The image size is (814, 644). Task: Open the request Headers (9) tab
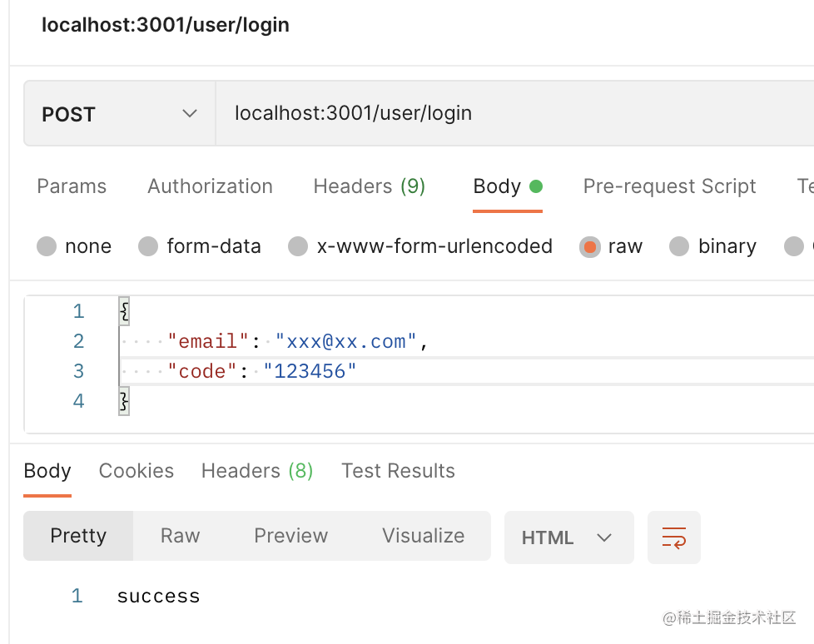coord(369,186)
